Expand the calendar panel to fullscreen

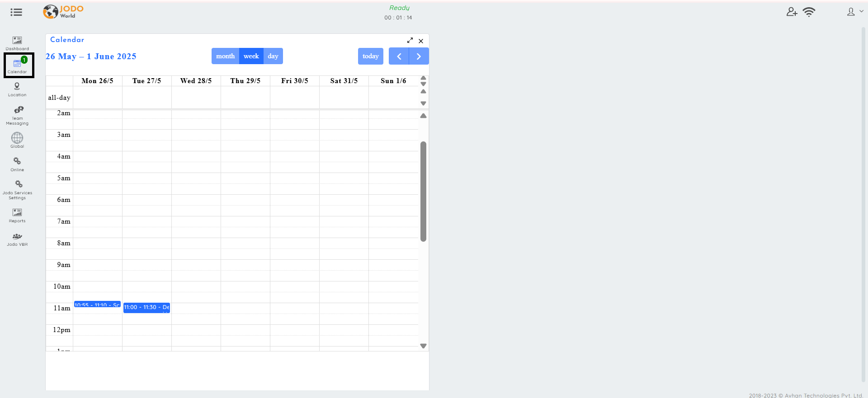coord(410,41)
